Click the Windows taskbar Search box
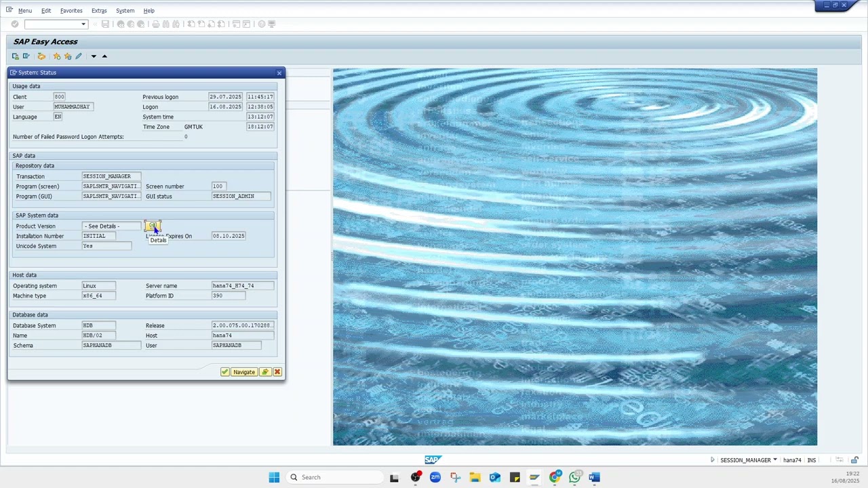 [x=335, y=477]
